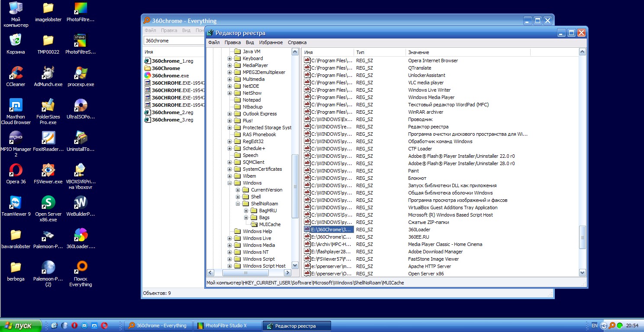Collapse the ShellNoRoam key
644x332 pixels.
pos(238,204)
